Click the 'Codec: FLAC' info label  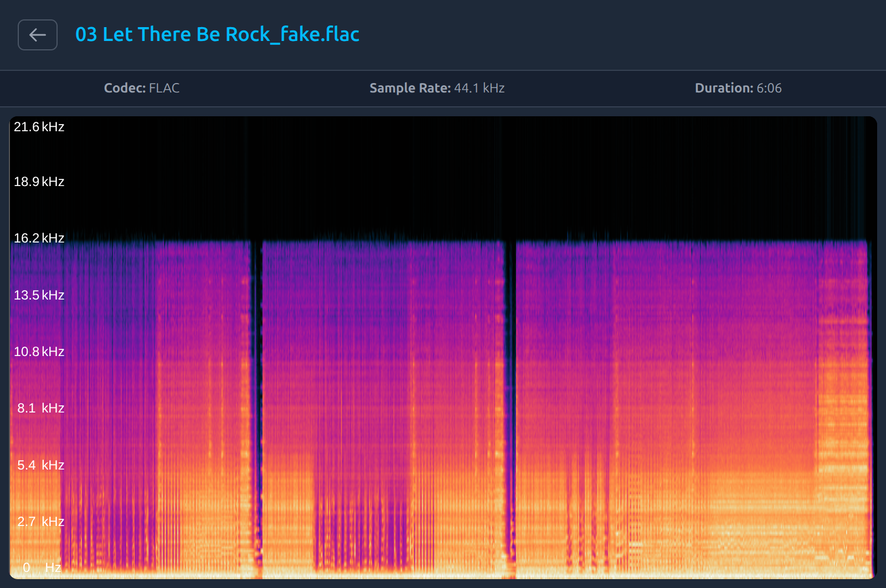click(x=142, y=88)
